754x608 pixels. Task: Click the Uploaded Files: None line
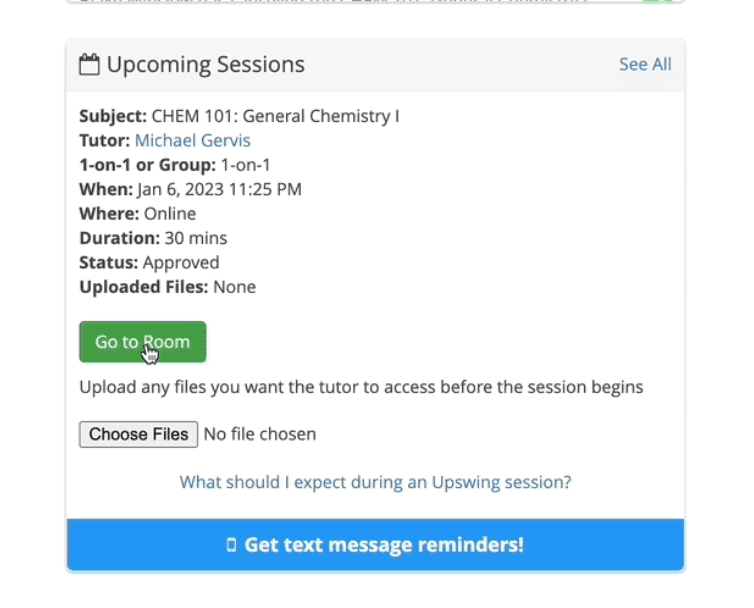(x=167, y=287)
